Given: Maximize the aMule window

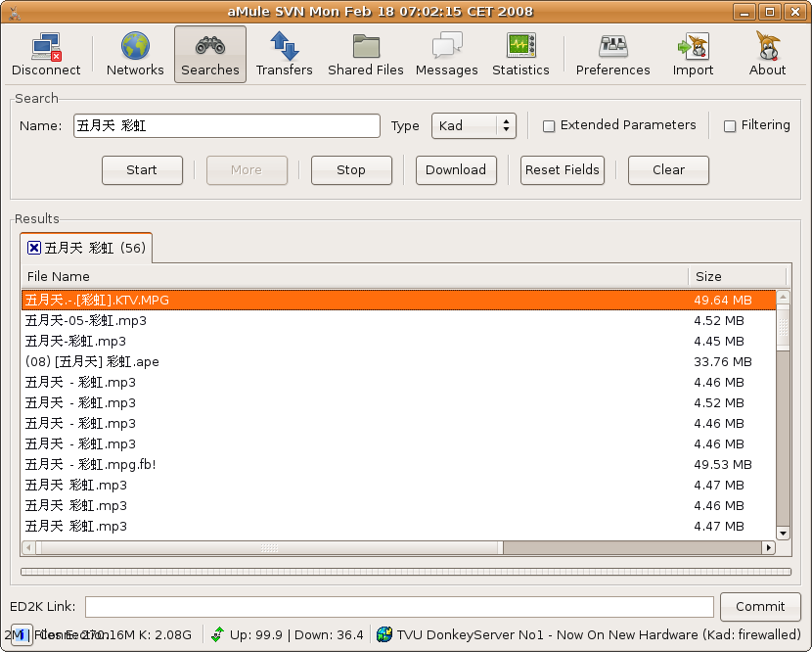Looking at the screenshot, I should [770, 12].
